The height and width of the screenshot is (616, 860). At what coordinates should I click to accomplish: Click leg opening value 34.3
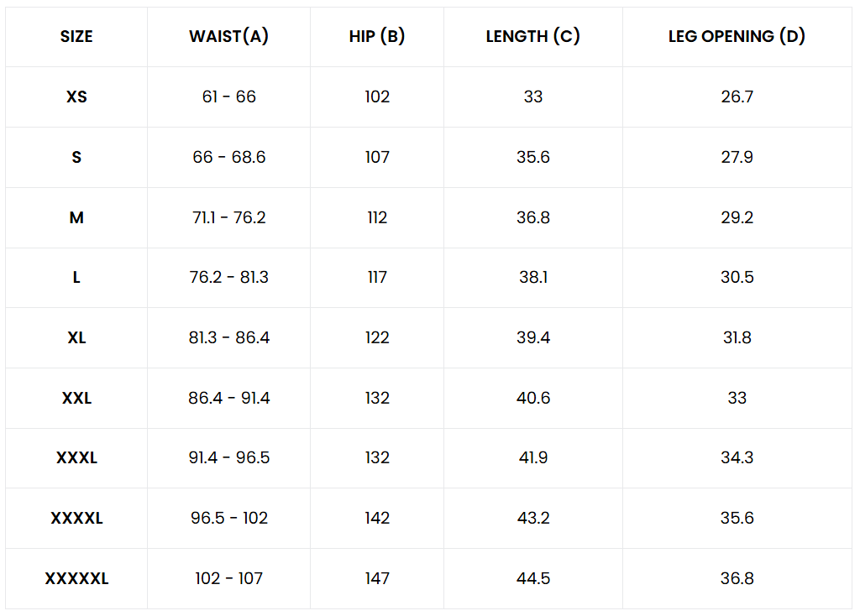(x=737, y=458)
